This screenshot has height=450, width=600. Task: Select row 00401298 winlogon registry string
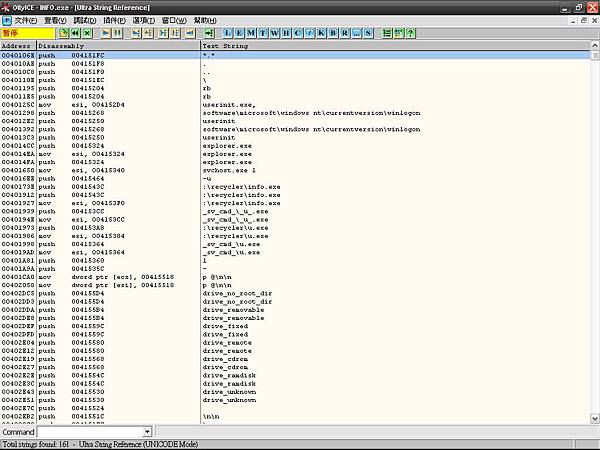click(295, 113)
